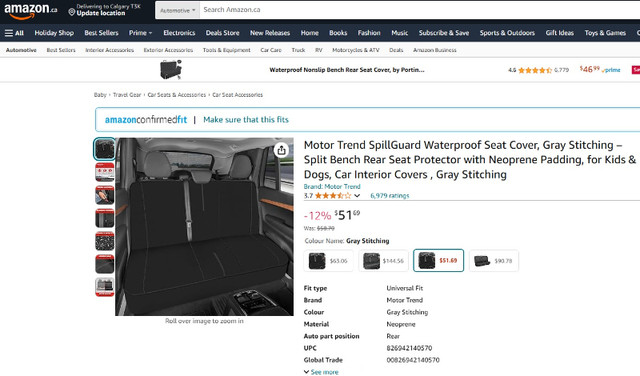Click the share icon on product image
This screenshot has width=640, height=376.
[281, 150]
